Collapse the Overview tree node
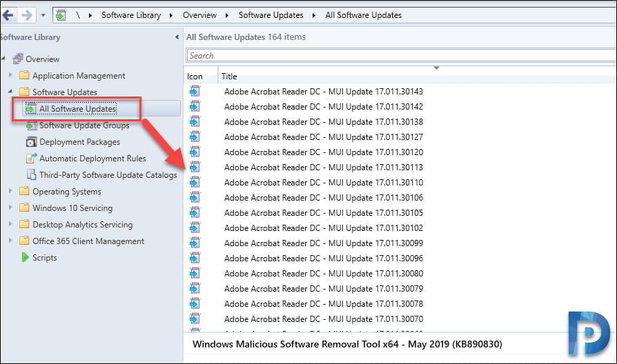Viewport: 617px width, 364px height. 3,58
